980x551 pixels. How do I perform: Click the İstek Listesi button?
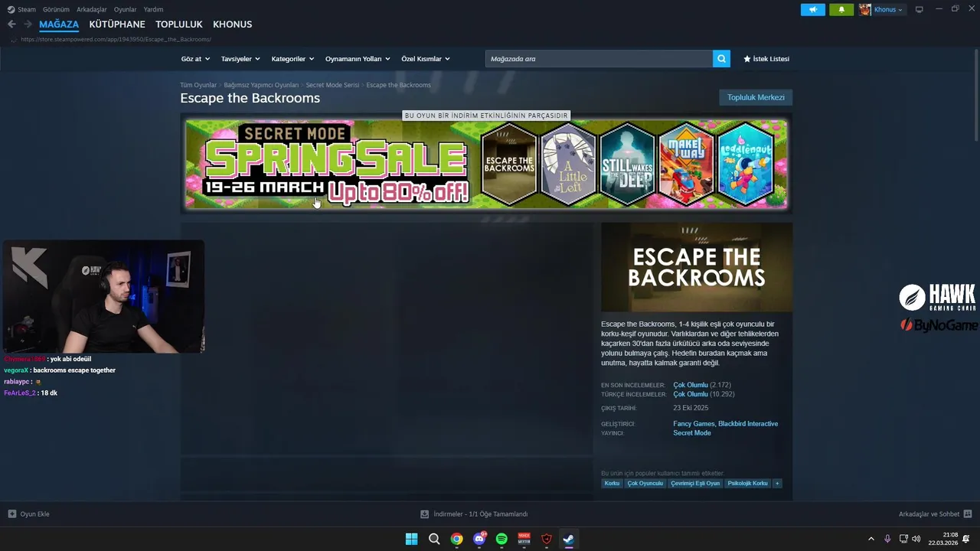tap(766, 59)
